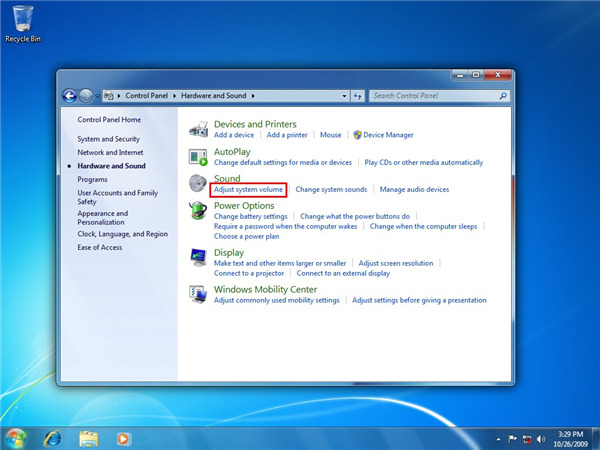Click the AutoPlay category icon
The width and height of the screenshot is (600, 450).
(x=198, y=156)
